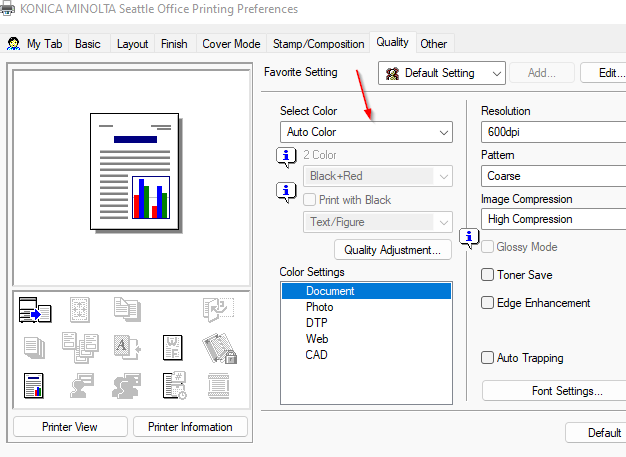Screen dimensions: 626x457
Task: Click the Printer View button
Action: 70,427
